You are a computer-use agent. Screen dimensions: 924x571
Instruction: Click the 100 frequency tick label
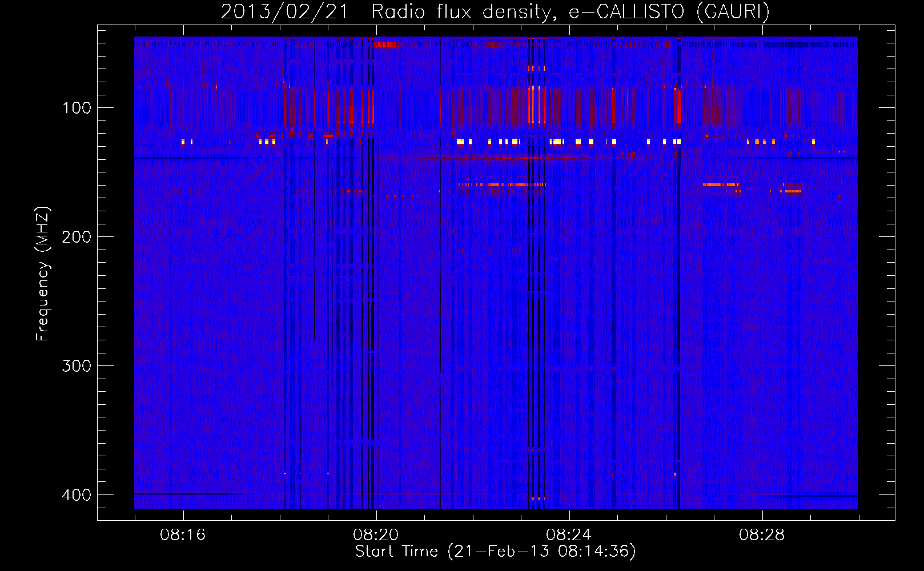77,108
